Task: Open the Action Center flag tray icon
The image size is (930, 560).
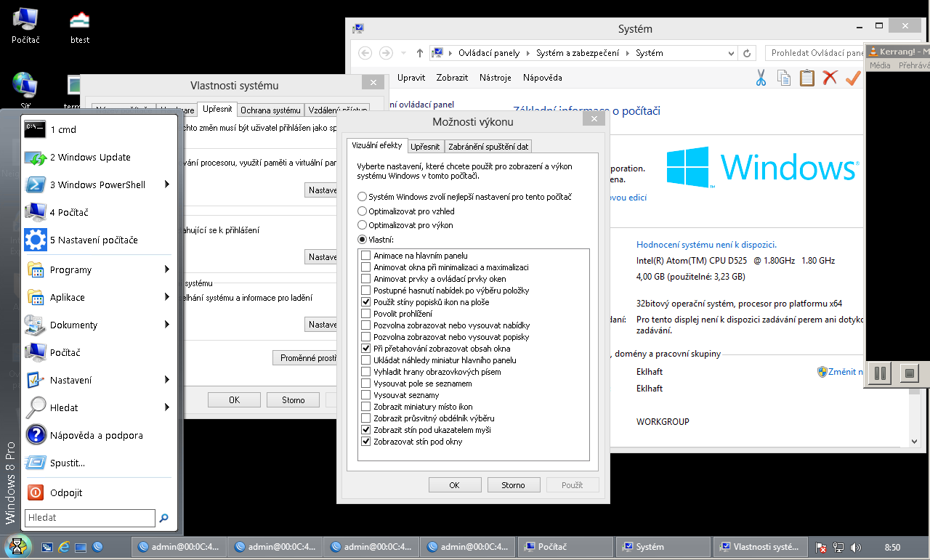Action: click(822, 548)
